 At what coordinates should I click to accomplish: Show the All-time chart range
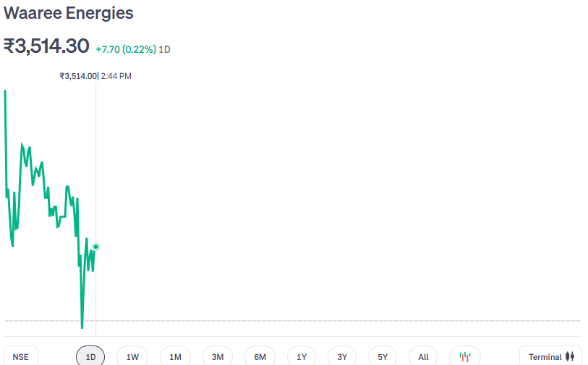[423, 356]
